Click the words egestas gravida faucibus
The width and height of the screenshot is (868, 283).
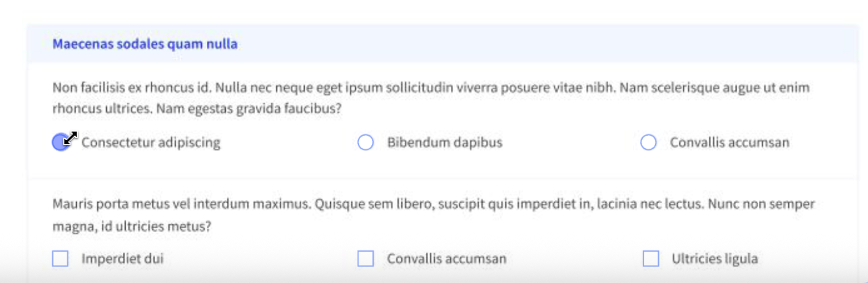tap(264, 109)
